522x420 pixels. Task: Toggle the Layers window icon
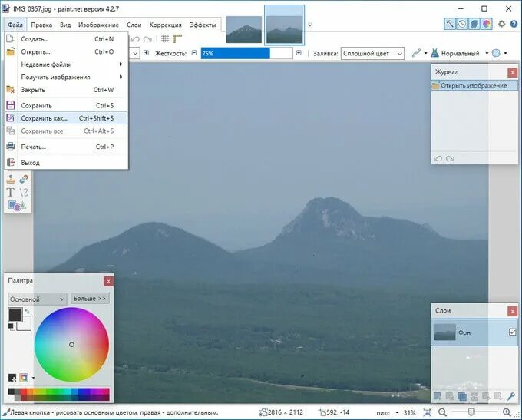click(x=474, y=24)
